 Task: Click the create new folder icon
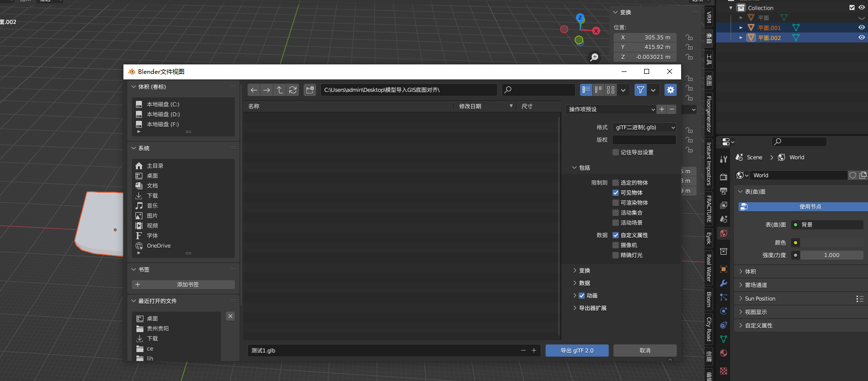tap(310, 90)
